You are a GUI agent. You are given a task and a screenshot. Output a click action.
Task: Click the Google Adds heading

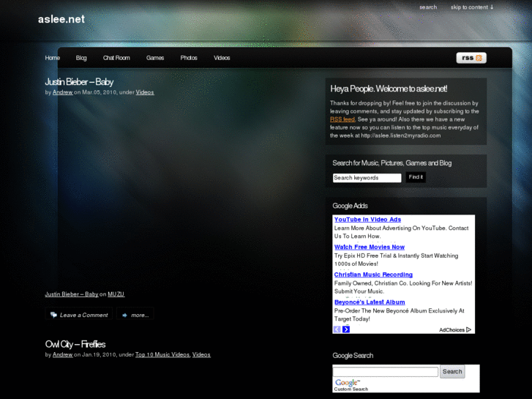(350, 206)
